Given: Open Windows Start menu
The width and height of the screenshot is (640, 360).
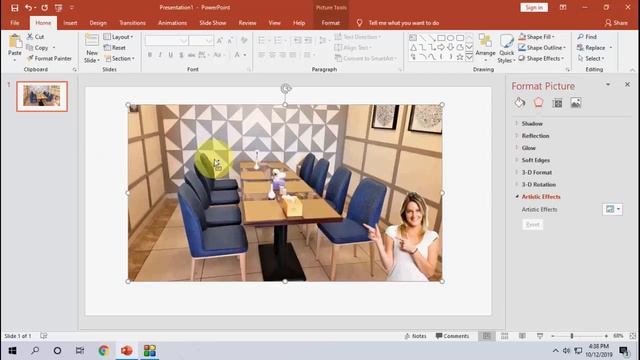Looking at the screenshot, I should [x=12, y=351].
